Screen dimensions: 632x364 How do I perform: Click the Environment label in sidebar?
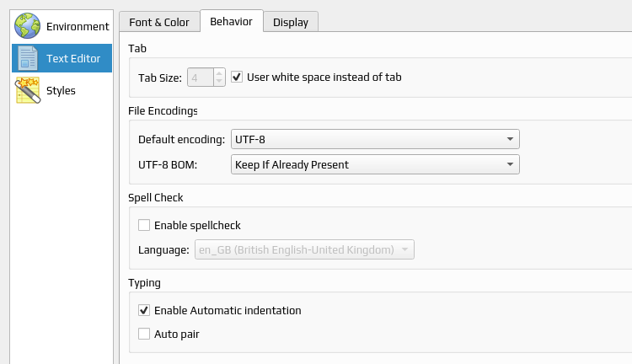[x=78, y=27]
